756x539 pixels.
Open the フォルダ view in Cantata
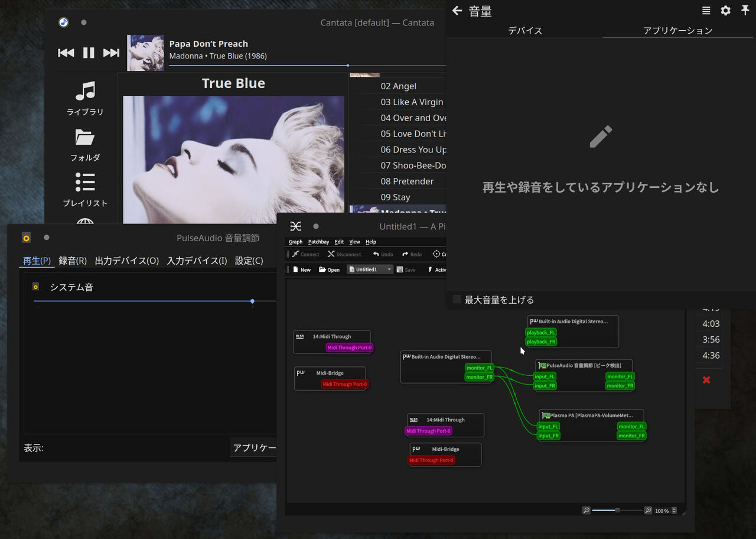tap(85, 144)
